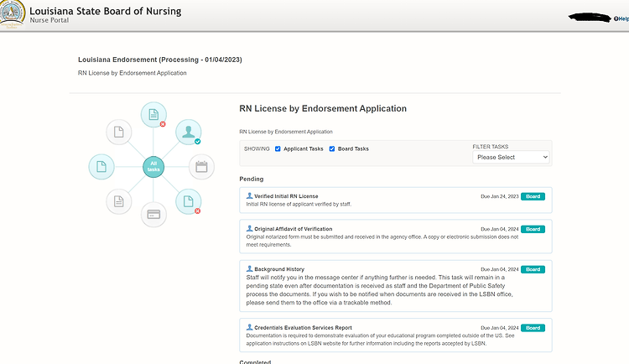The image size is (629, 364).
Task: Select the calendar node in task wheel
Action: coord(201,167)
